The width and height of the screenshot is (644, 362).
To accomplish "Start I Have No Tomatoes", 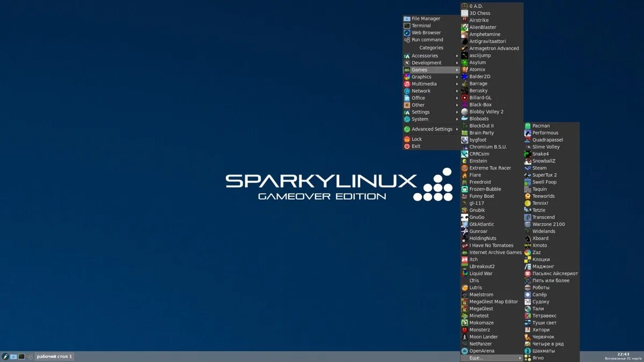I will coord(492,246).
